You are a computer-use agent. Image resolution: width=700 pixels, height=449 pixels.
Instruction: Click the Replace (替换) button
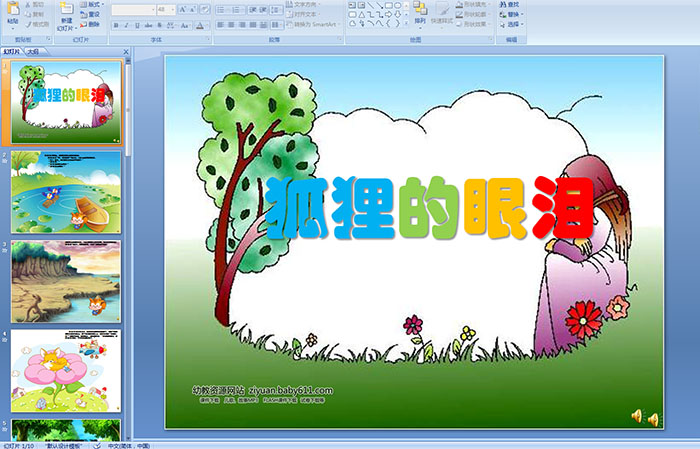tap(514, 14)
